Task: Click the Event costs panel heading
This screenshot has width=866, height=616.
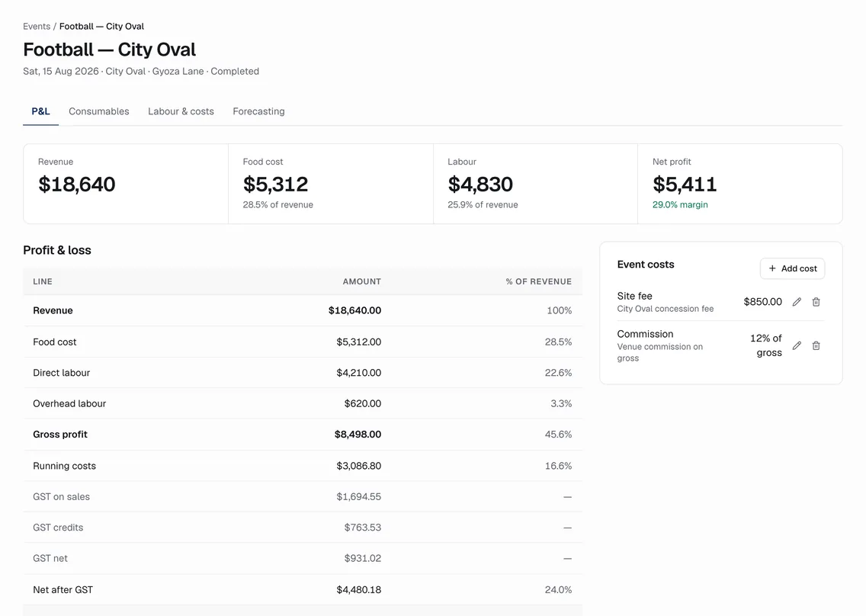Action: coord(646,265)
